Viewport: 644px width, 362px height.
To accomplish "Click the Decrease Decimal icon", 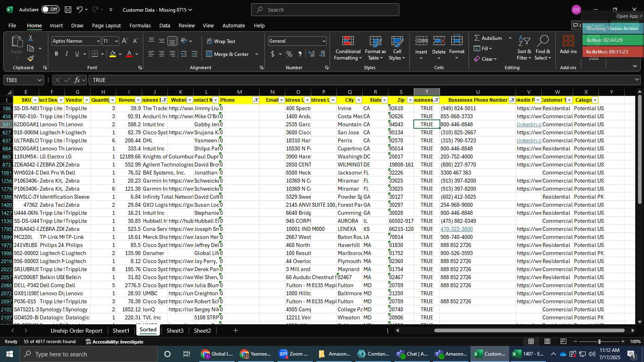I will coord(322,54).
